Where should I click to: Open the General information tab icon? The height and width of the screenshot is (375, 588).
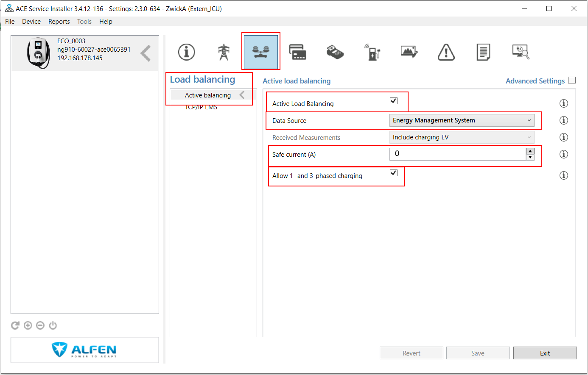click(x=186, y=52)
